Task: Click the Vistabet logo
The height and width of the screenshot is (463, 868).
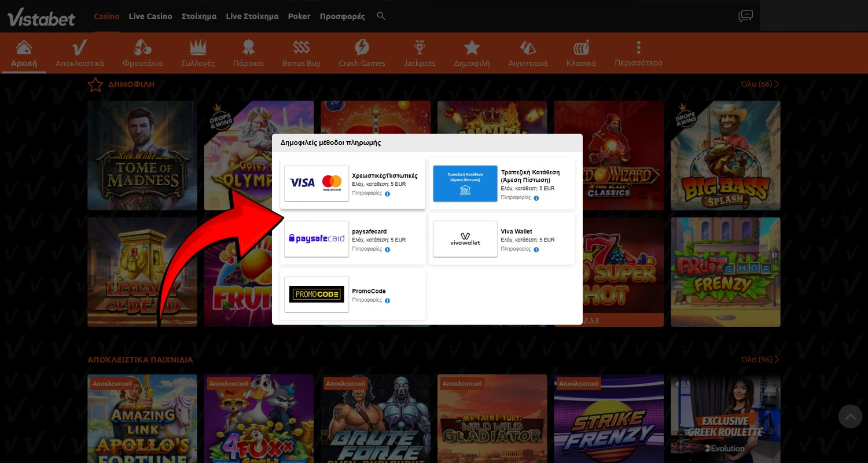Action: 42,17
